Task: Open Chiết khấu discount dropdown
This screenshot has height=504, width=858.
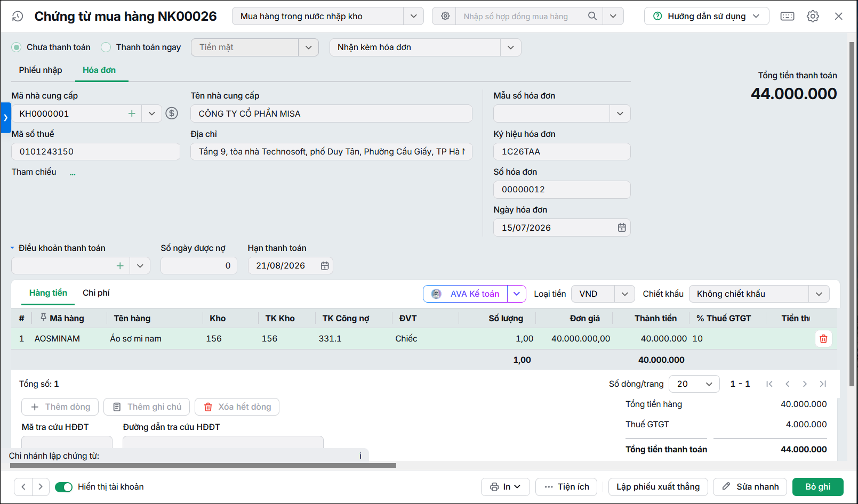Action: pos(819,294)
